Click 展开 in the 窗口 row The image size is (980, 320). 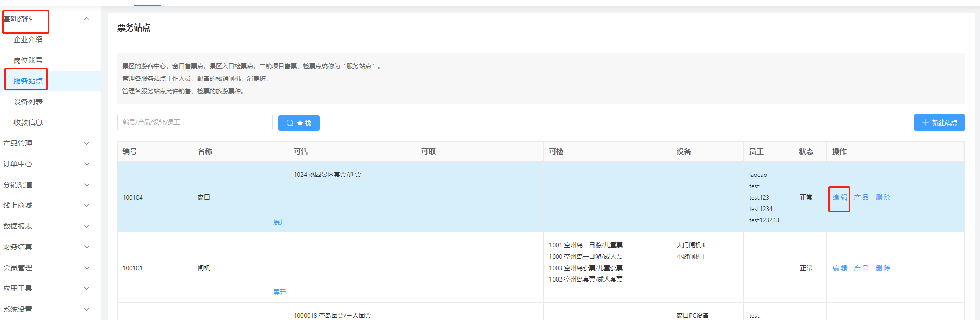[280, 222]
